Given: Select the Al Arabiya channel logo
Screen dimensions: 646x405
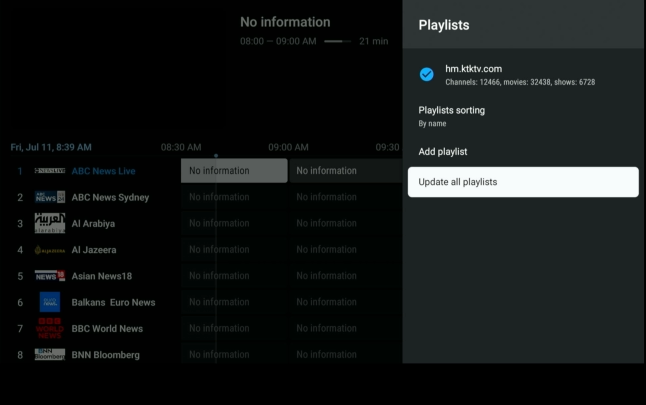Looking at the screenshot, I should [50, 223].
